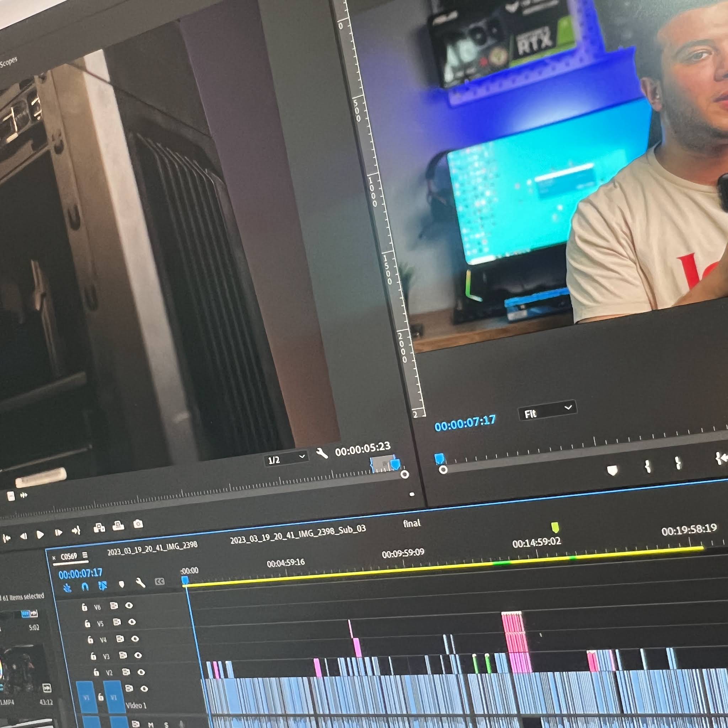728x728 pixels.
Task: Toggle lock on track V5
Action: 87,623
